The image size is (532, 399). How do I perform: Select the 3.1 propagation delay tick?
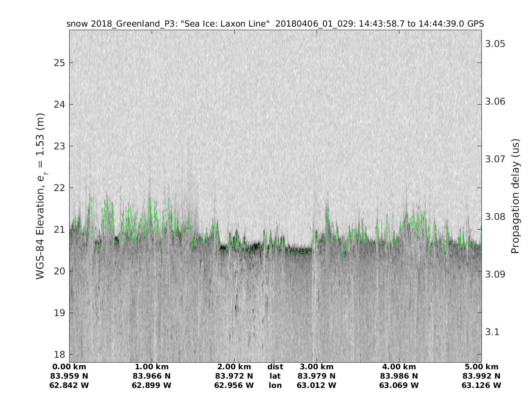pos(493,332)
